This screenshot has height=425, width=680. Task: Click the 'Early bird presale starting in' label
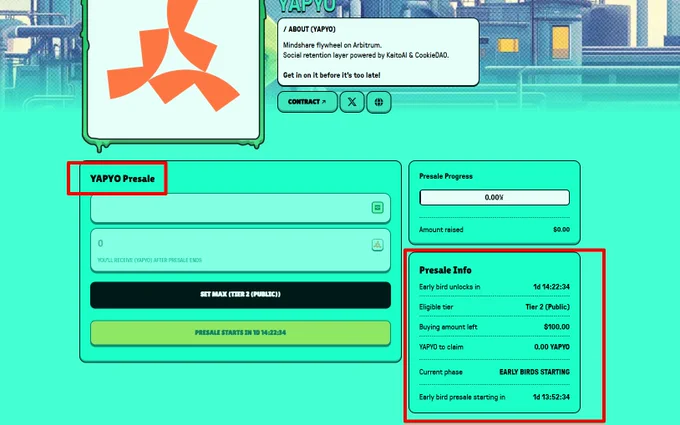pyautogui.click(x=462, y=397)
